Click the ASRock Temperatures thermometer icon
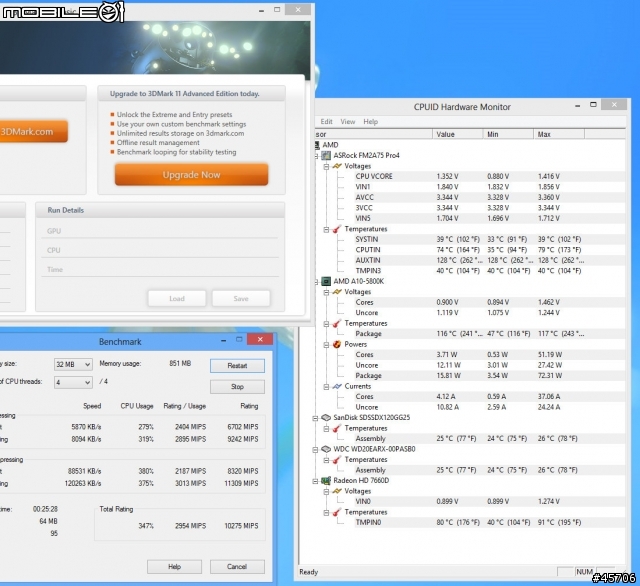Image resolution: width=640 pixels, height=586 pixels. point(337,229)
